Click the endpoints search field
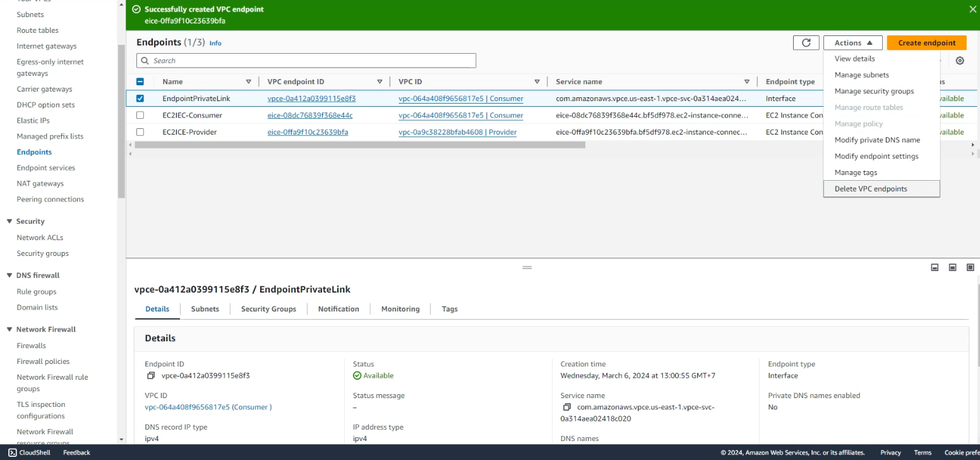Screen dimensions: 980x460 306,61
